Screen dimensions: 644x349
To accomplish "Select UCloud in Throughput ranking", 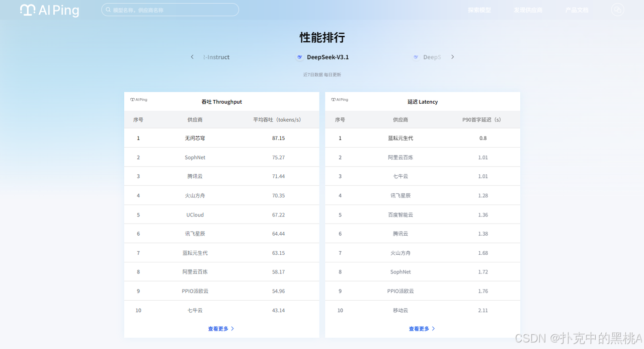I will point(195,215).
